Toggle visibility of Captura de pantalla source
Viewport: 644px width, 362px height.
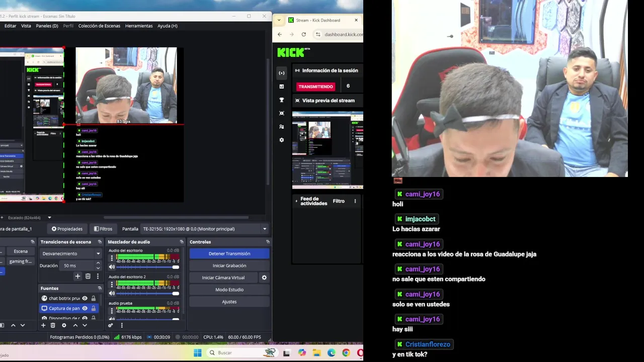point(85,308)
